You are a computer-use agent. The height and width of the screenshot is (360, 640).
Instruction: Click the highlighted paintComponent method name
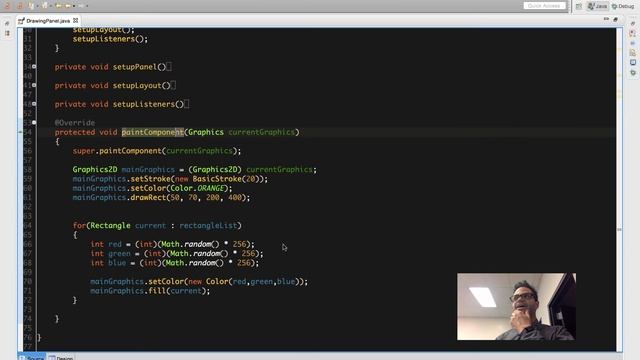click(x=153, y=132)
